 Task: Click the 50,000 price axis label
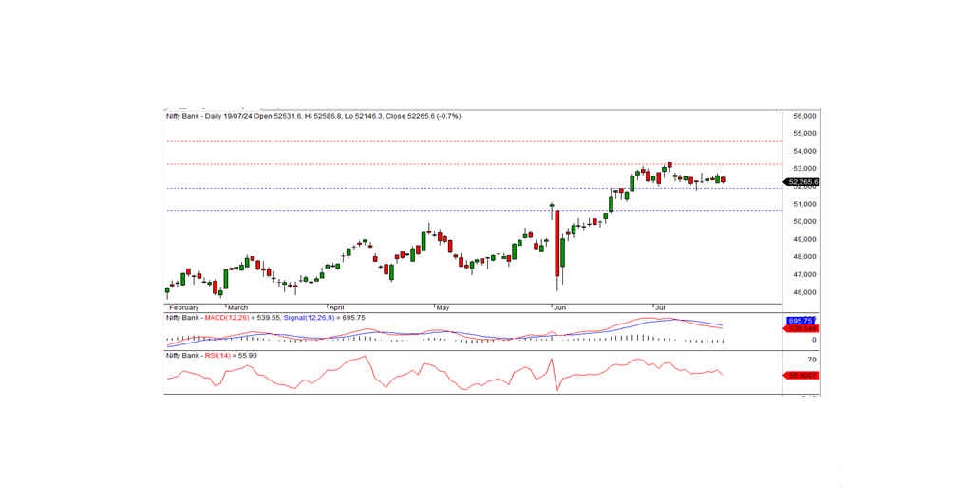(803, 221)
